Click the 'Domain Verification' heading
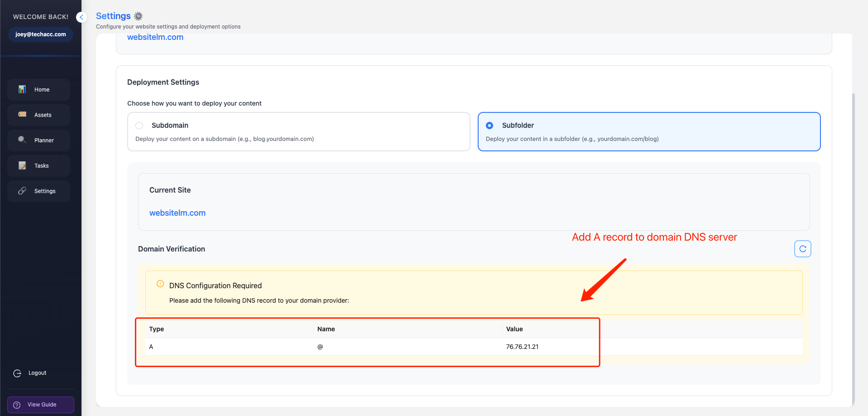Viewport: 868px width, 416px height. pos(172,249)
